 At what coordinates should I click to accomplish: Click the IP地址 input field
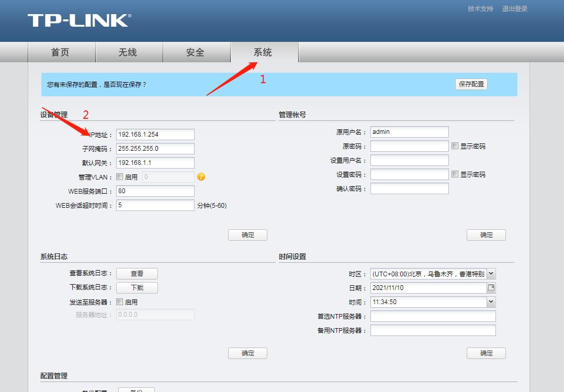154,134
